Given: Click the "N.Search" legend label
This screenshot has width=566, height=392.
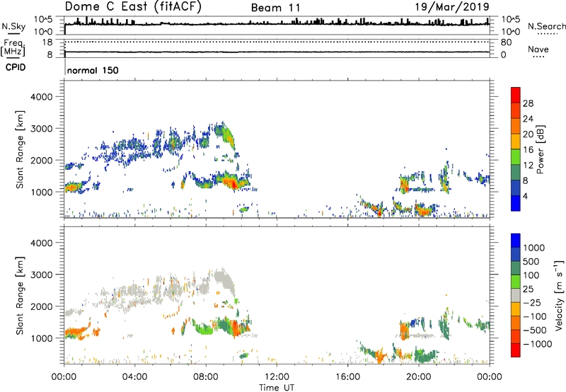Looking at the screenshot, I should tap(546, 26).
